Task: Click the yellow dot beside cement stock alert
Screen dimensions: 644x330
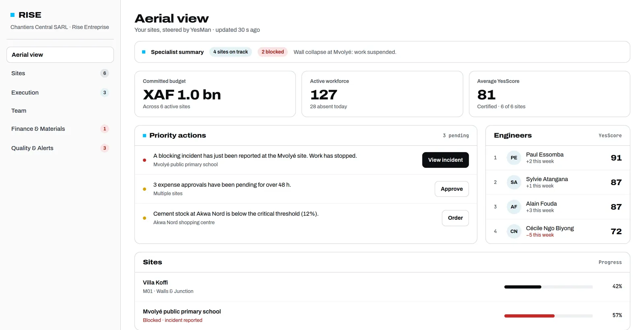Action: coord(144,218)
